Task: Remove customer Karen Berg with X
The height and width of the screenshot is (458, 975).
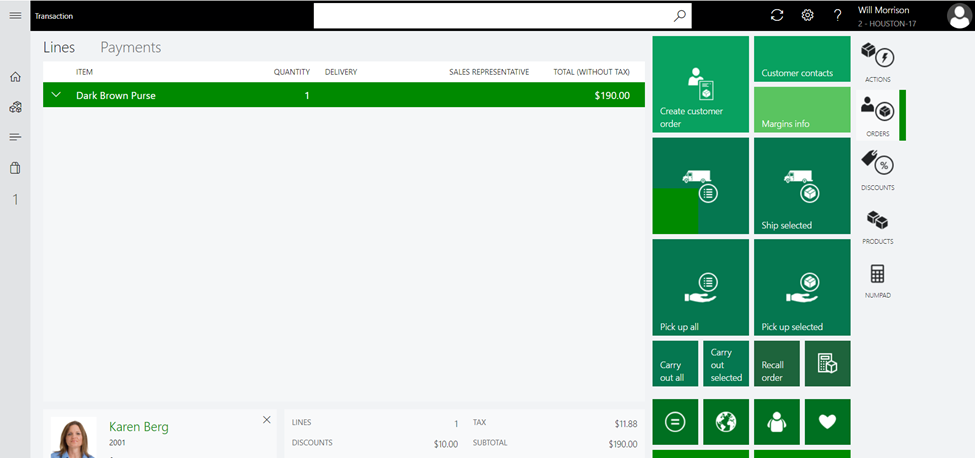Action: [x=267, y=420]
